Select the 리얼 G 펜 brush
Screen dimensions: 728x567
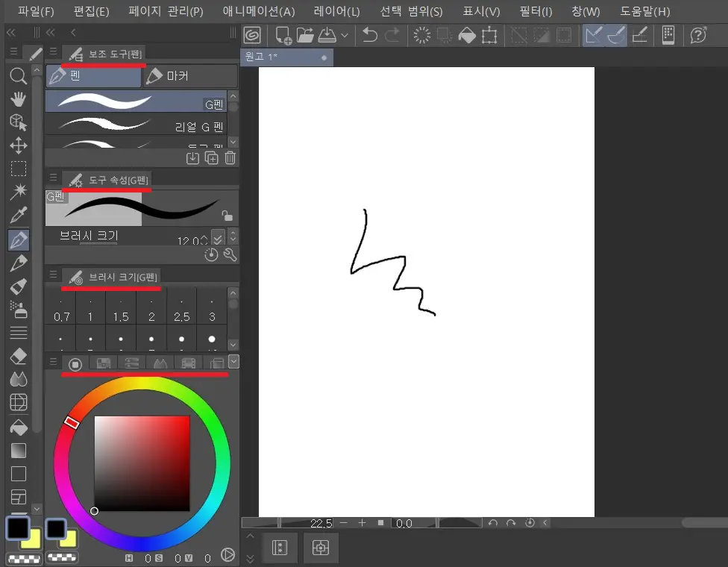tap(140, 126)
